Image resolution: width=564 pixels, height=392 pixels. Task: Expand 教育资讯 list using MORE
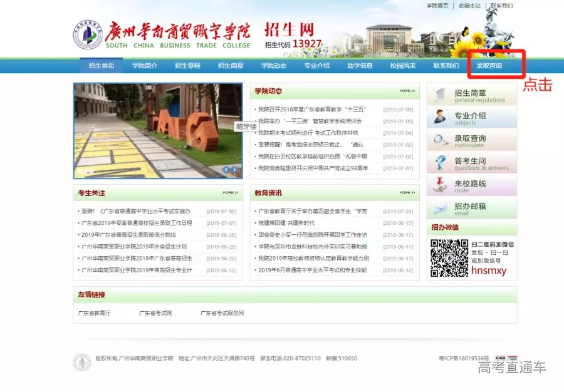point(407,193)
